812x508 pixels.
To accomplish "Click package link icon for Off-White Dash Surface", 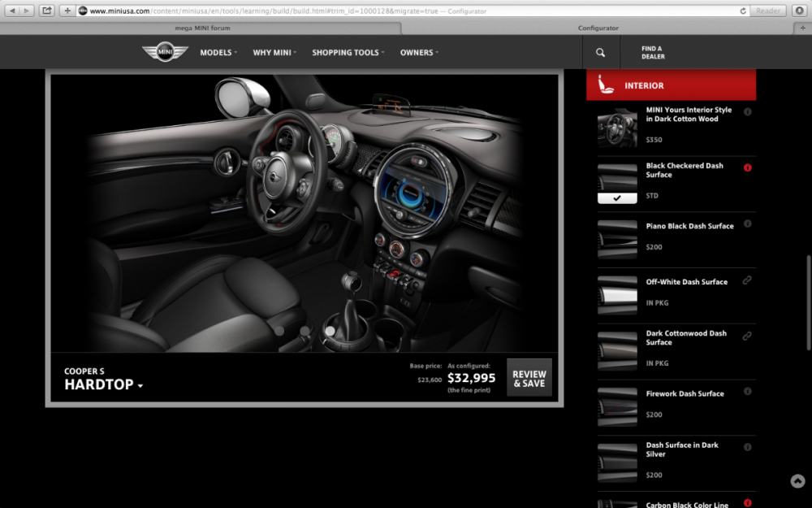I will (747, 280).
